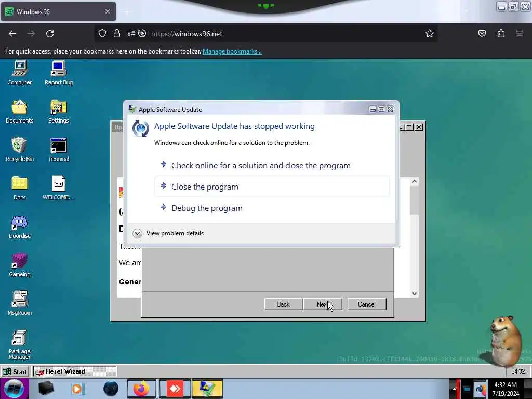Open the Report Bug shortcut
532x399 pixels.
58,72
